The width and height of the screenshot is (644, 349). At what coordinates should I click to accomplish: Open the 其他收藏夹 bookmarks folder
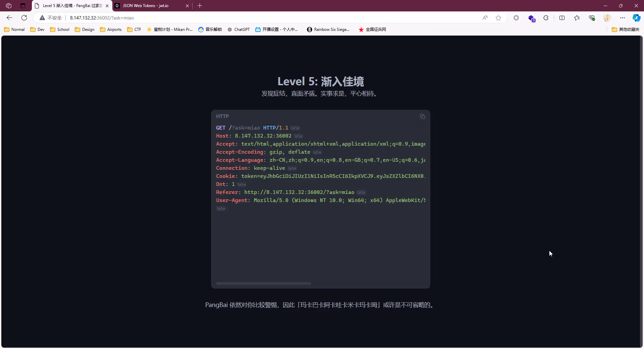(x=626, y=30)
